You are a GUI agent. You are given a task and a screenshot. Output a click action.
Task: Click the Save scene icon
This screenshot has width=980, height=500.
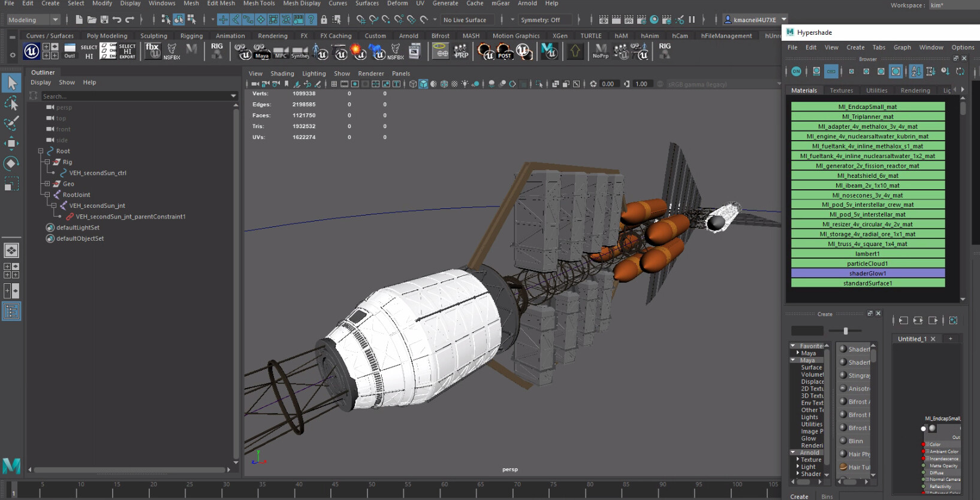pyautogui.click(x=104, y=20)
